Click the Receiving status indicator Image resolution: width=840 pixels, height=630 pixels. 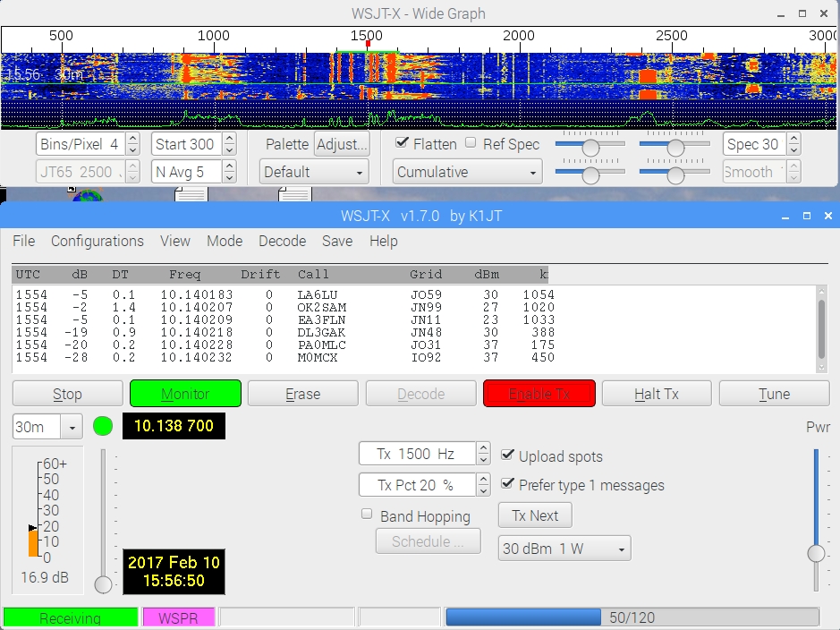click(x=70, y=617)
